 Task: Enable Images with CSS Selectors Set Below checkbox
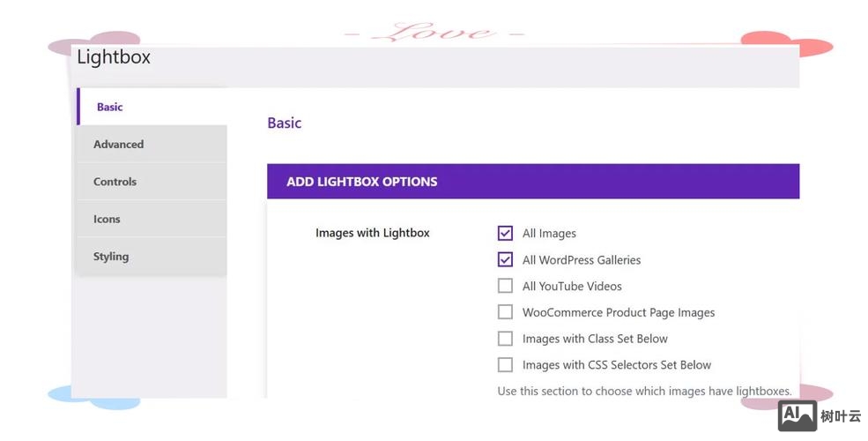[x=505, y=365]
